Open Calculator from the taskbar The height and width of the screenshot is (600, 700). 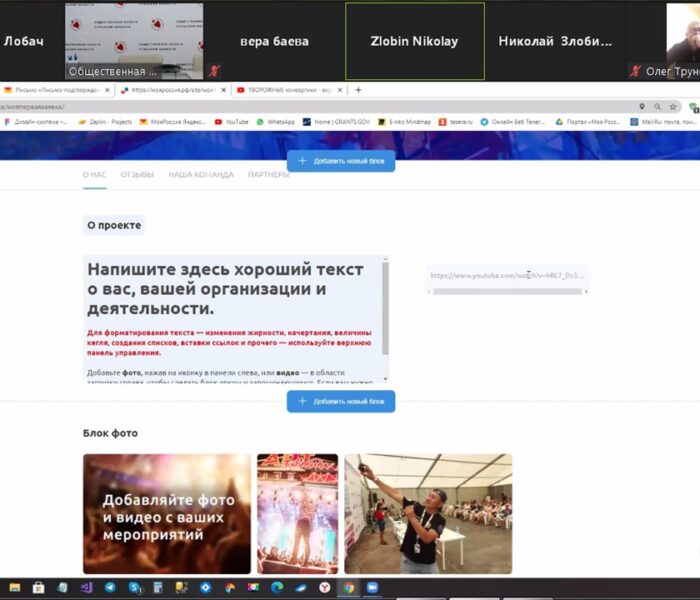point(158,588)
